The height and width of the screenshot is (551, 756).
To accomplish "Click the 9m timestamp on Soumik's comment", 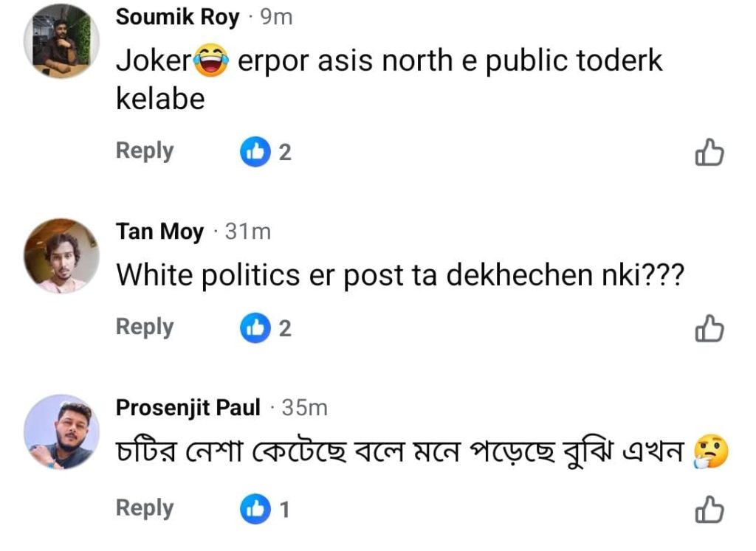I will (x=276, y=18).
